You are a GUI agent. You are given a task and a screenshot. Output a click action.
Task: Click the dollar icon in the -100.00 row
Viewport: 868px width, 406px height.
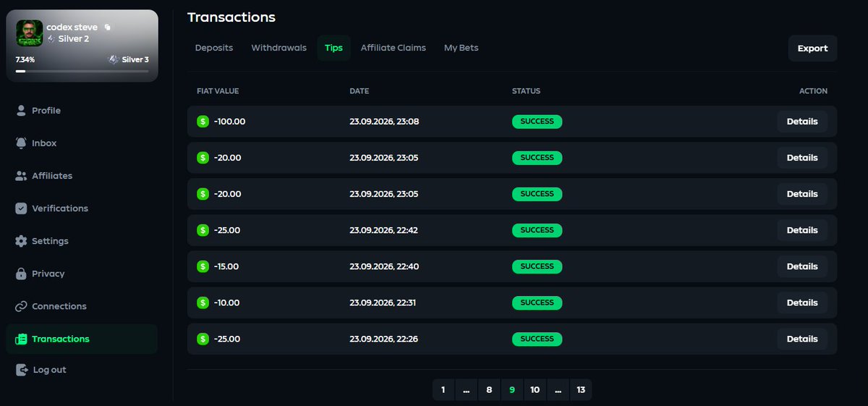click(x=203, y=122)
